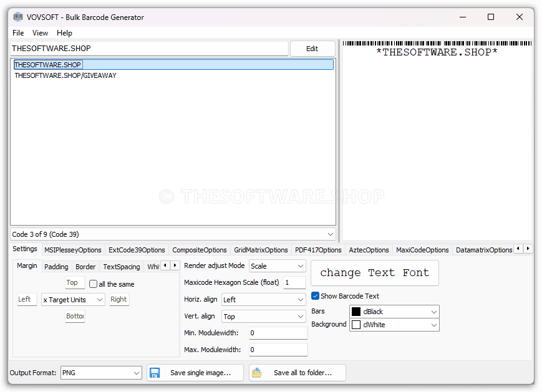Click the Max. Modulewidth field

pos(278,350)
